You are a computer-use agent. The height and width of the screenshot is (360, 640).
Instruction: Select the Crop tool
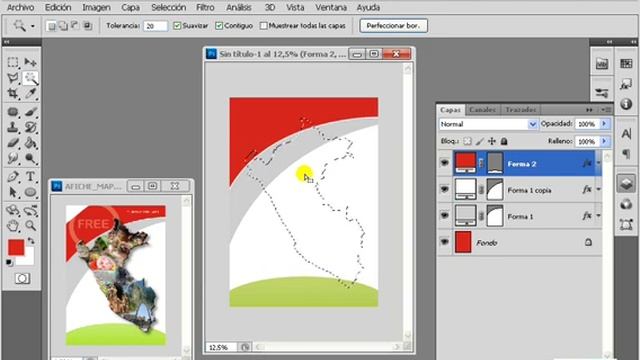13,93
